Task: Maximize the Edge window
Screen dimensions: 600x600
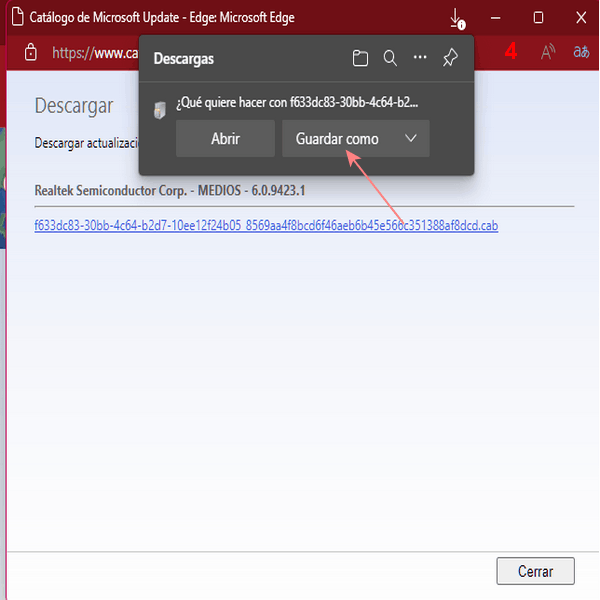Action: tap(538, 18)
